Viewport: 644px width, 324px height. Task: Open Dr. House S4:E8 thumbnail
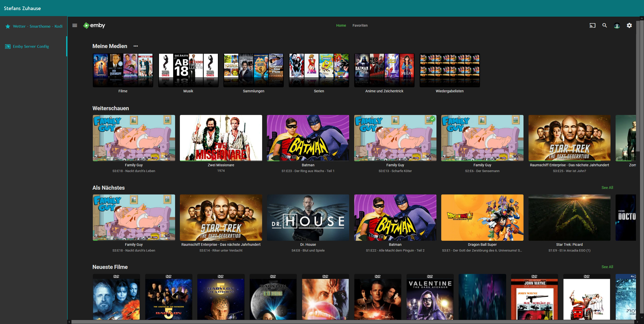point(308,218)
